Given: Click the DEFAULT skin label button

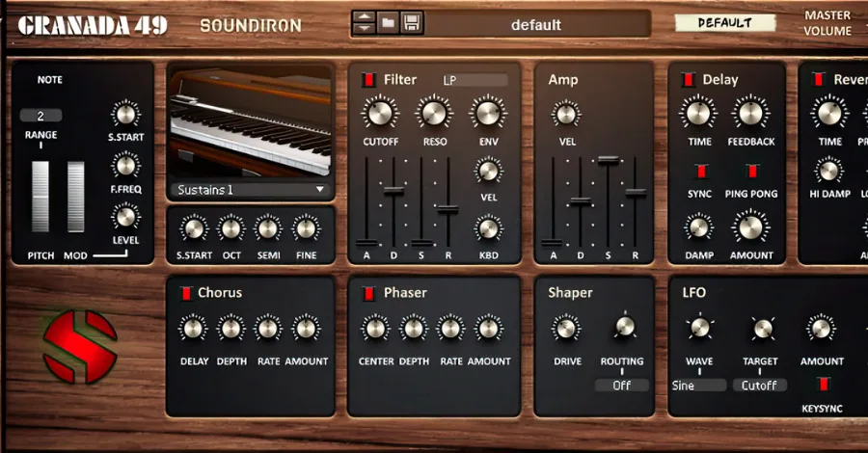Looking at the screenshot, I should (724, 23).
